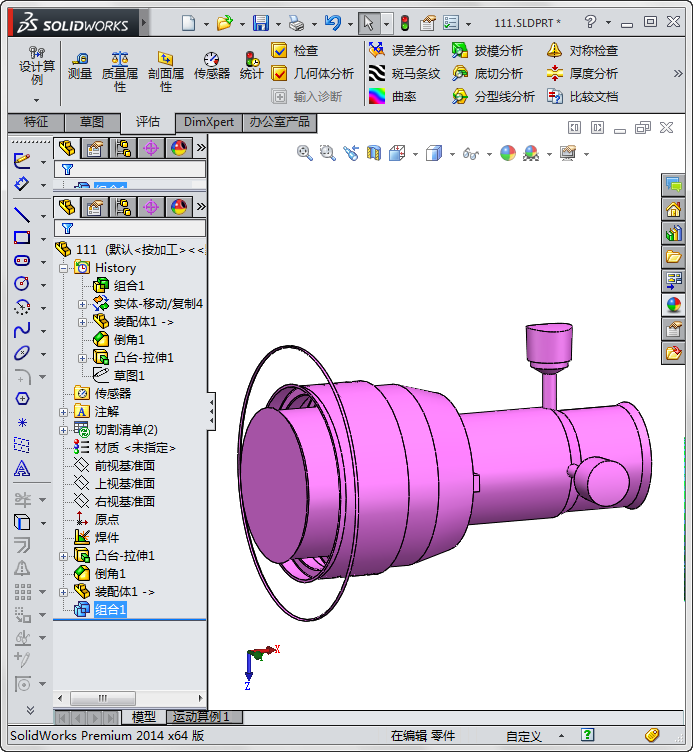The height and width of the screenshot is (752, 693).
Task: Click the Save icon in title toolbar
Action: coord(261,23)
